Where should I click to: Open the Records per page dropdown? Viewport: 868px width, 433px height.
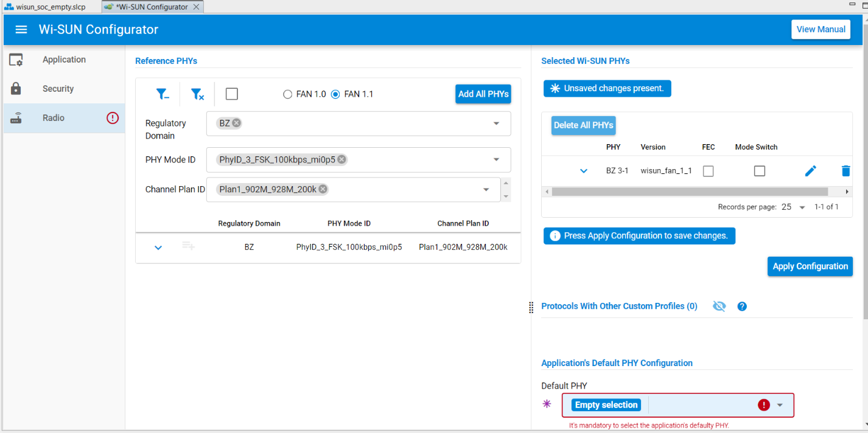coord(794,207)
